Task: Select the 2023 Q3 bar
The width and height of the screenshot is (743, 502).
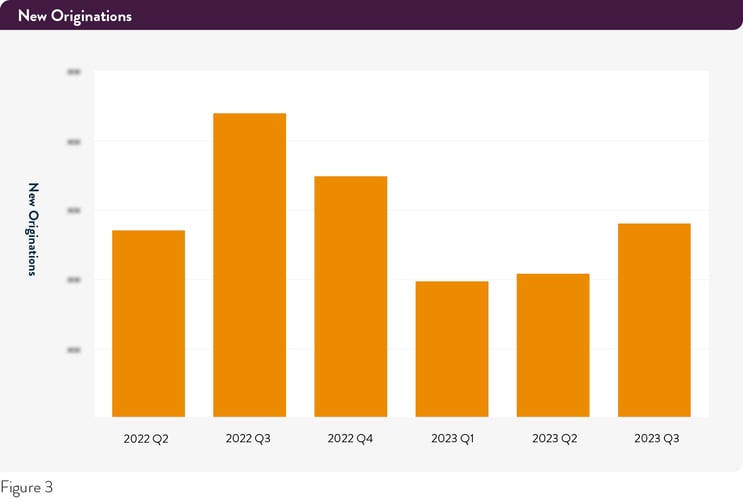Action: (654, 320)
